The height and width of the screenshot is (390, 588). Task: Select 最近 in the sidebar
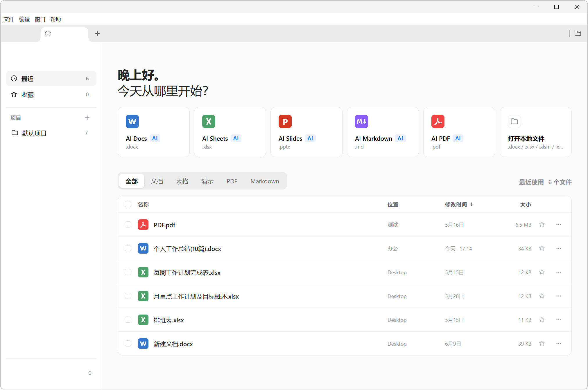click(51, 79)
